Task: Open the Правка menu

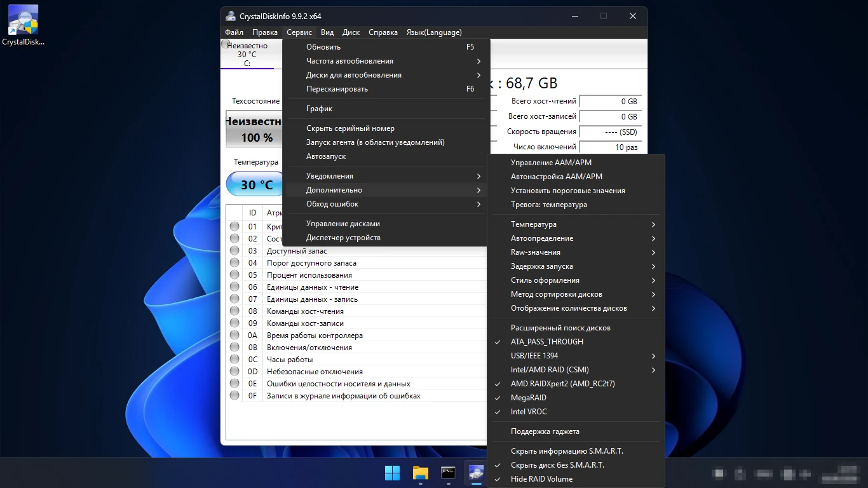Action: click(264, 32)
